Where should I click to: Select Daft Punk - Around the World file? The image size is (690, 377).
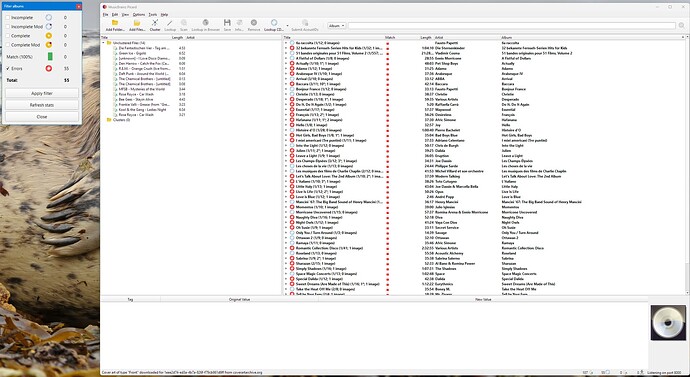144,74
